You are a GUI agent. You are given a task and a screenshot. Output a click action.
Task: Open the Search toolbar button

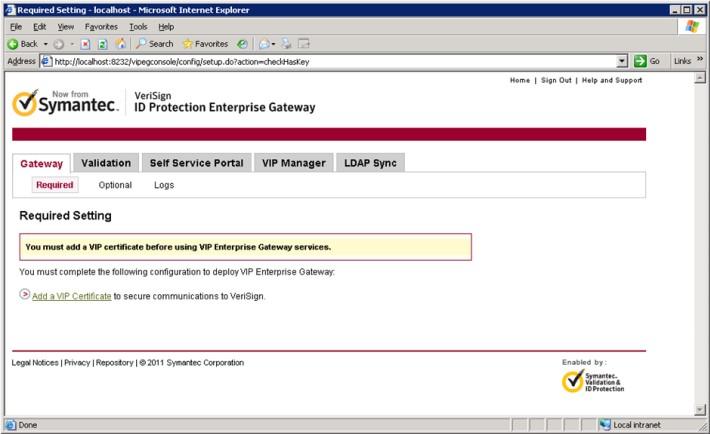click(154, 44)
